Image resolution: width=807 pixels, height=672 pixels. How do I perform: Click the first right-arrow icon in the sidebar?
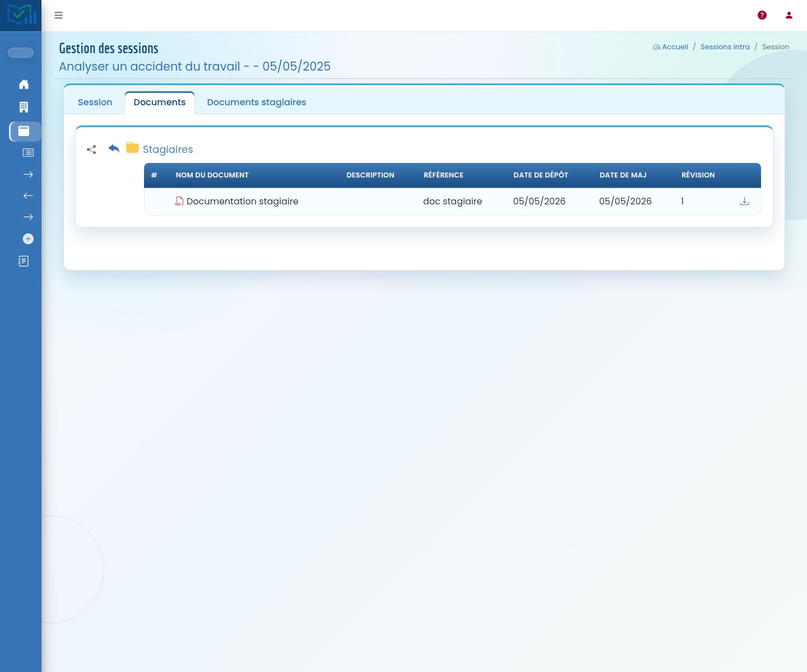point(28,174)
